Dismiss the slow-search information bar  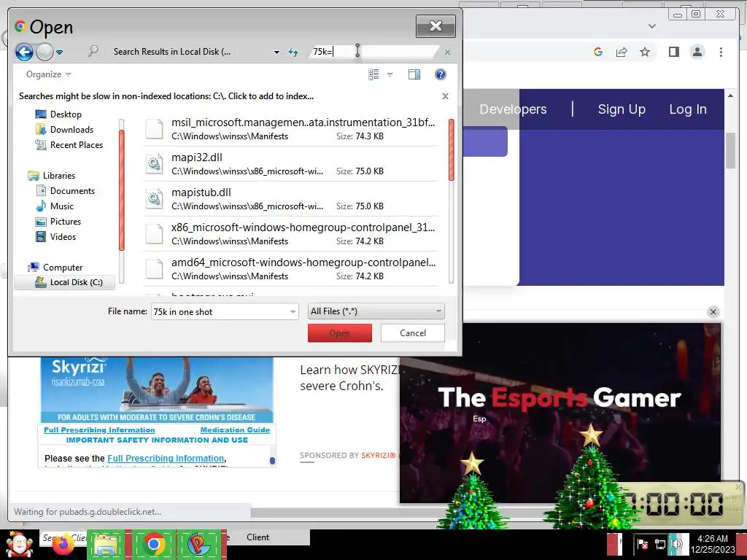pos(445,96)
